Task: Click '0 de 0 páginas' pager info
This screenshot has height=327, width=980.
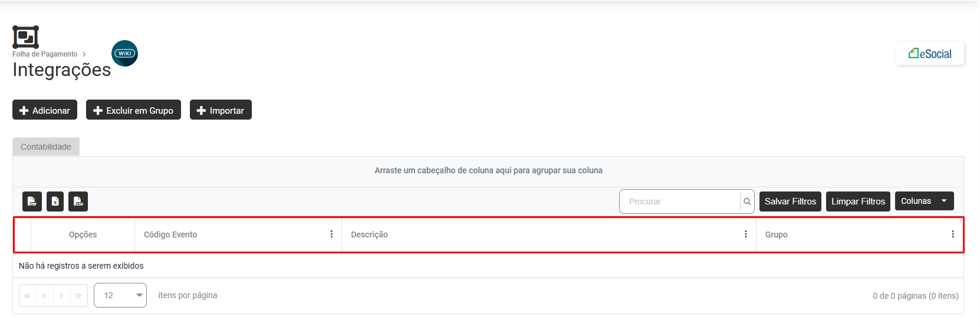Action: [915, 296]
